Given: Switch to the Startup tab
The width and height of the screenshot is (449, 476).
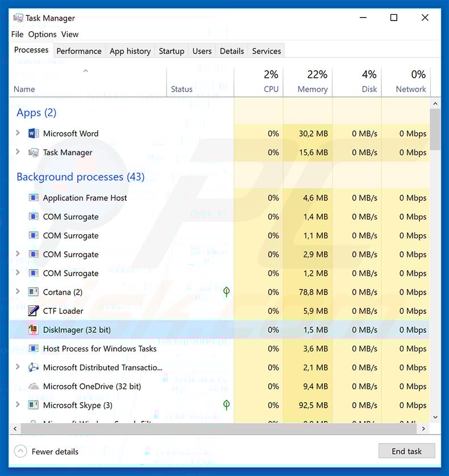Looking at the screenshot, I should tap(172, 51).
